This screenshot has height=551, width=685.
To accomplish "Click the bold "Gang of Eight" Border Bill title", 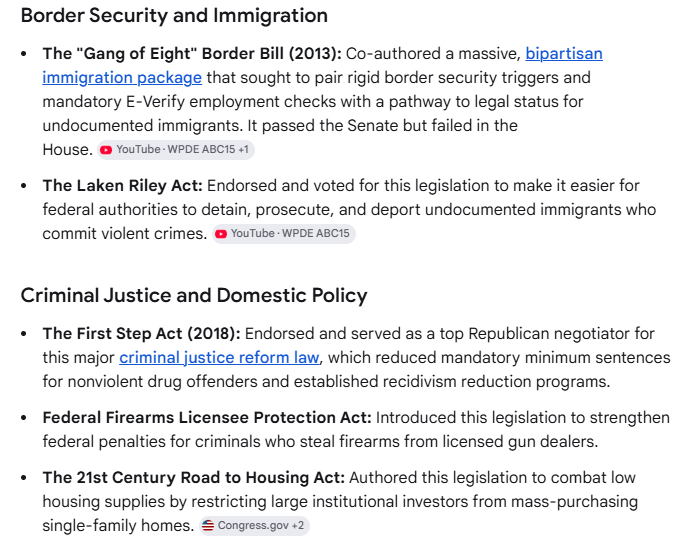I will pyautogui.click(x=192, y=54).
